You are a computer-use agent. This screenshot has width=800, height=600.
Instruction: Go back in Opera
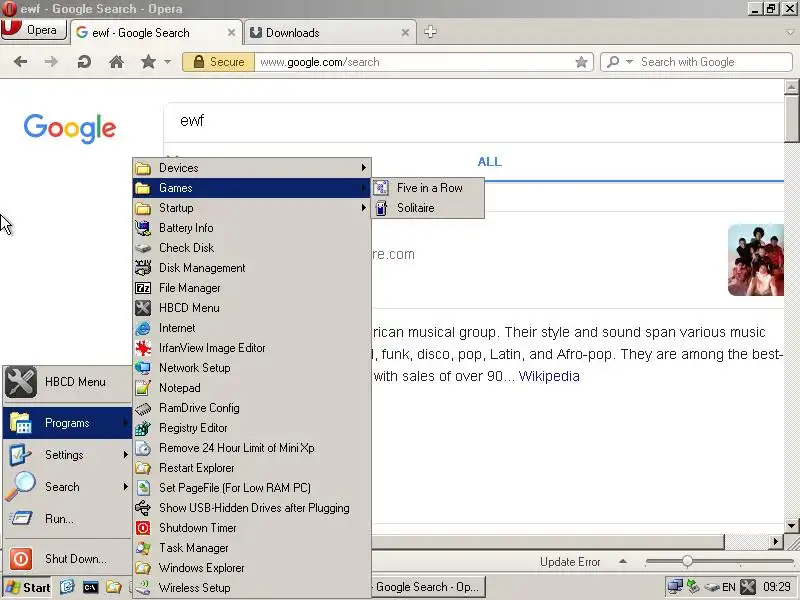coord(20,62)
